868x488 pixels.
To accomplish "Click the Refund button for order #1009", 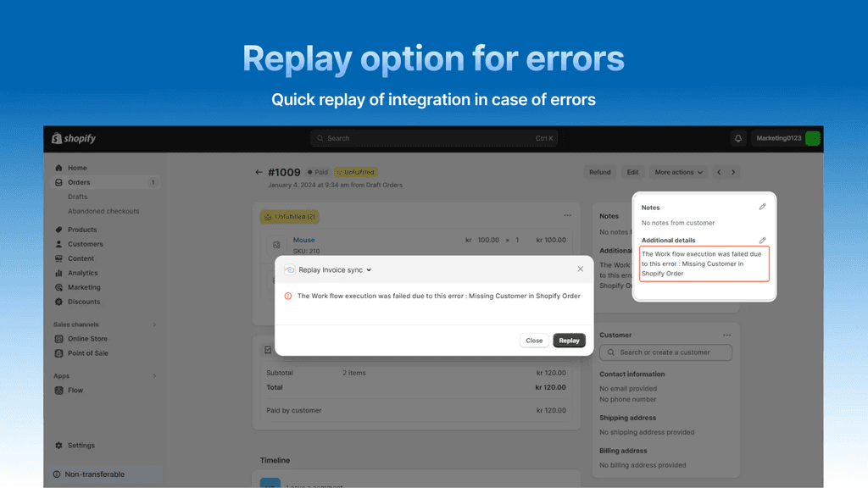I will pos(599,172).
